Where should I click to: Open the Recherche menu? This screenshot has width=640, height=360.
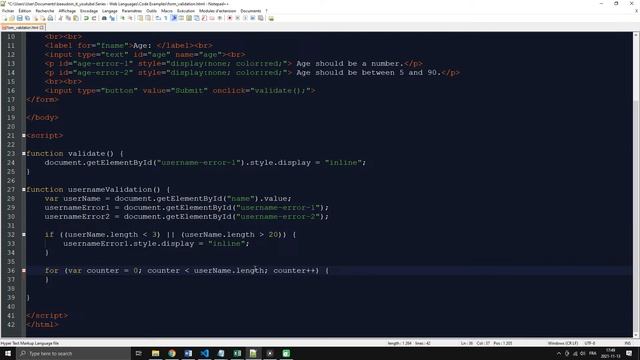click(x=45, y=11)
